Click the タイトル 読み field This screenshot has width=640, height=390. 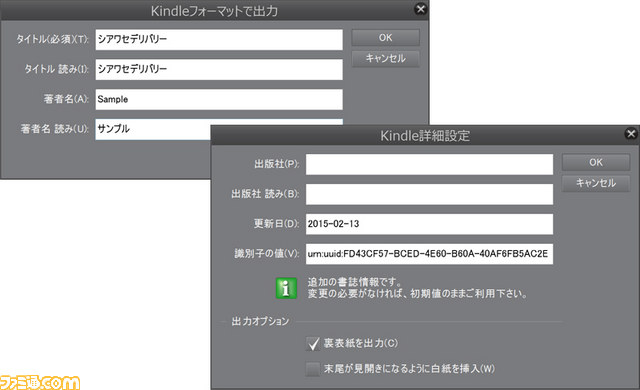pyautogui.click(x=219, y=69)
